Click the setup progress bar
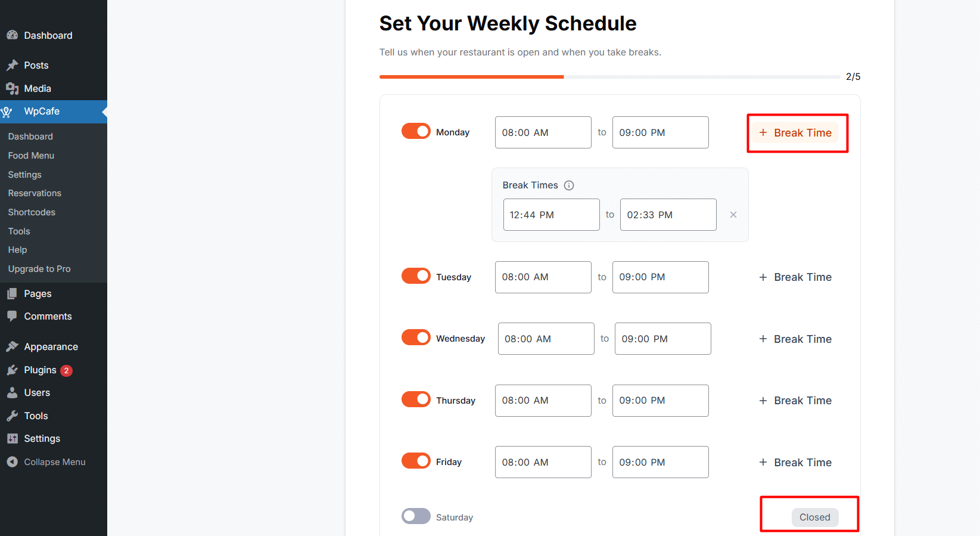This screenshot has height=536, width=980. click(609, 77)
